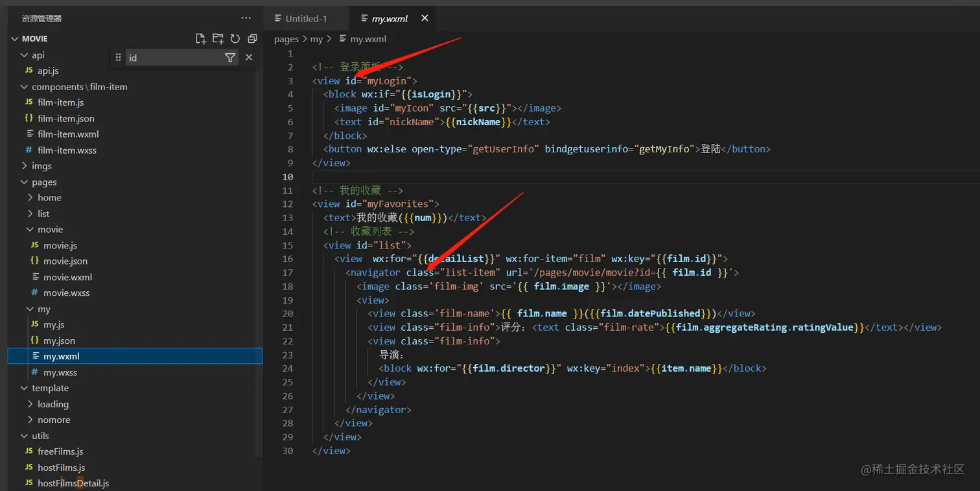Click isLogin variable on line 4

431,95
